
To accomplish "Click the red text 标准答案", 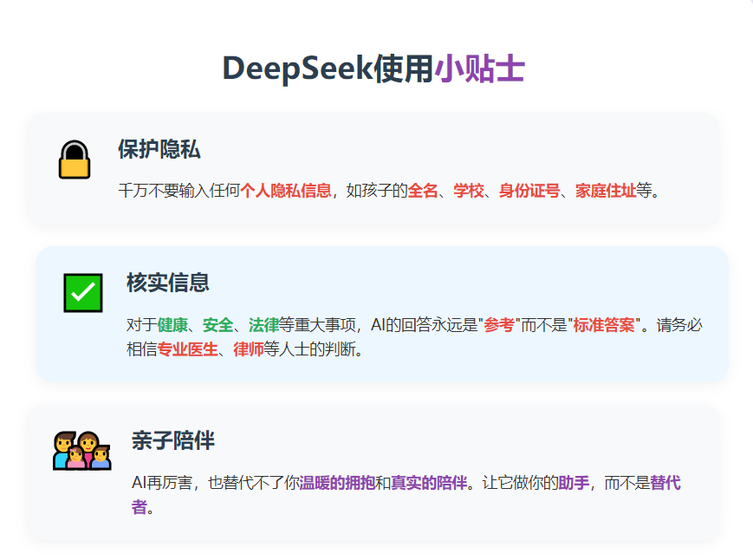I will point(604,325).
